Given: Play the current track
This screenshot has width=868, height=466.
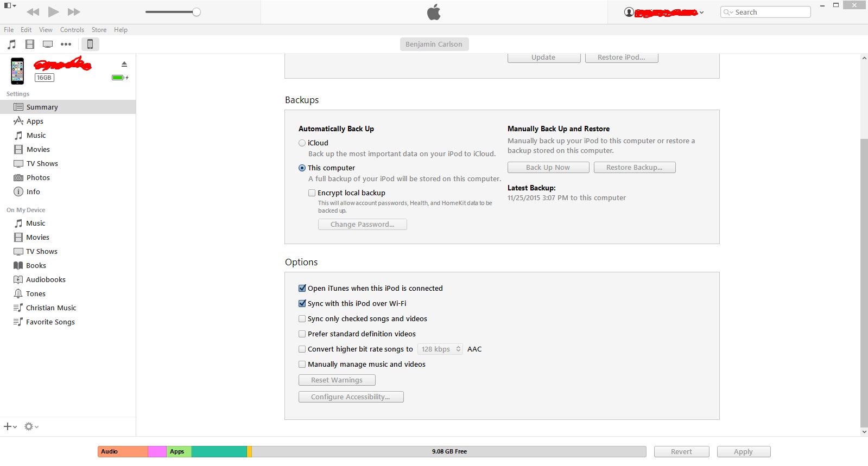Looking at the screenshot, I should (x=53, y=12).
